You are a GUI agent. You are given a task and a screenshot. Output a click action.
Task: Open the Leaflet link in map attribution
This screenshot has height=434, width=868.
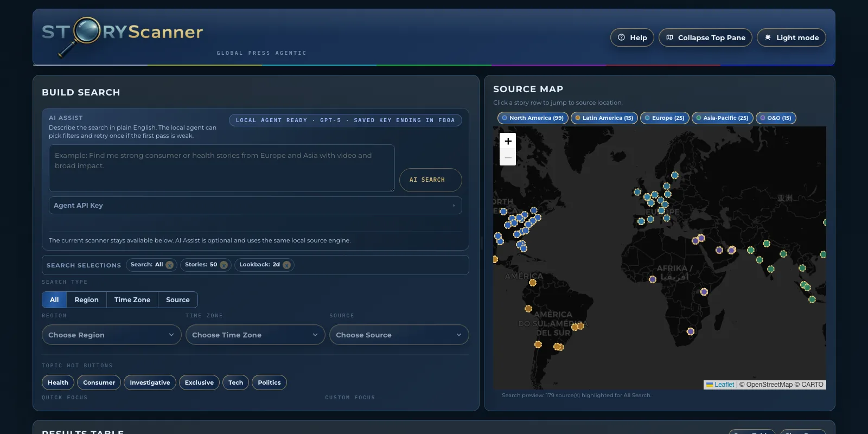point(724,385)
